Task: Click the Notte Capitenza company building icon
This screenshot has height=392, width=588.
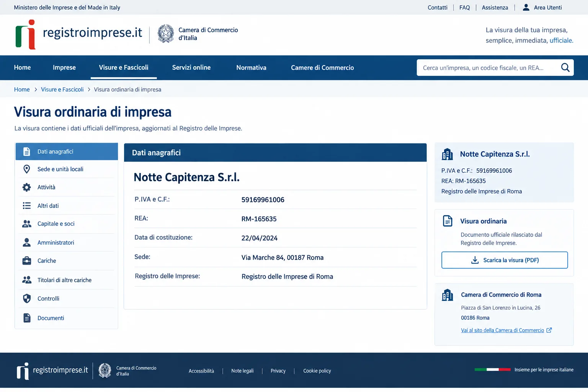Action: pyautogui.click(x=447, y=154)
